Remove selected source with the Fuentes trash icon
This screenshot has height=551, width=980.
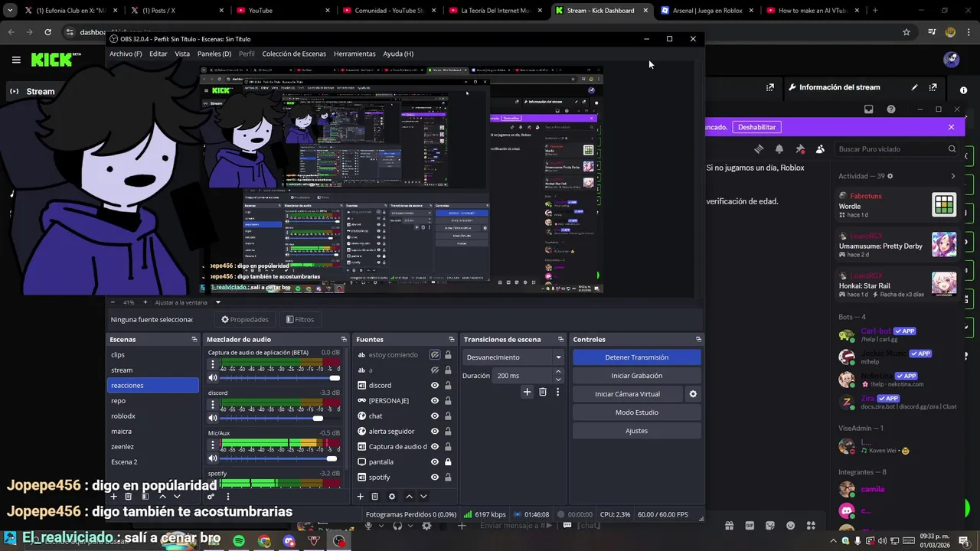pos(374,497)
